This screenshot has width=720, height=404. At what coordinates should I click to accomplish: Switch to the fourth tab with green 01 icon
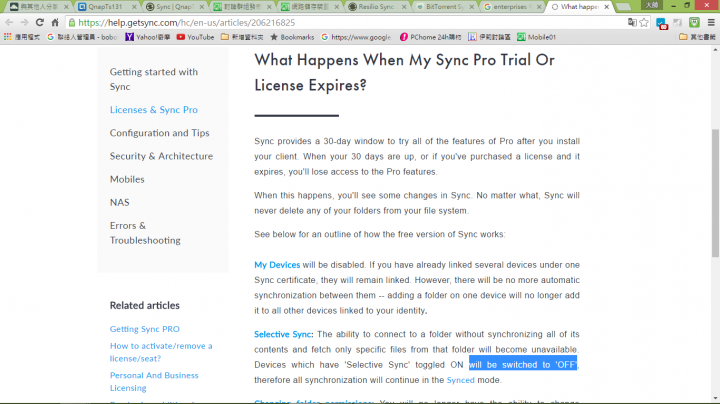[x=242, y=7]
